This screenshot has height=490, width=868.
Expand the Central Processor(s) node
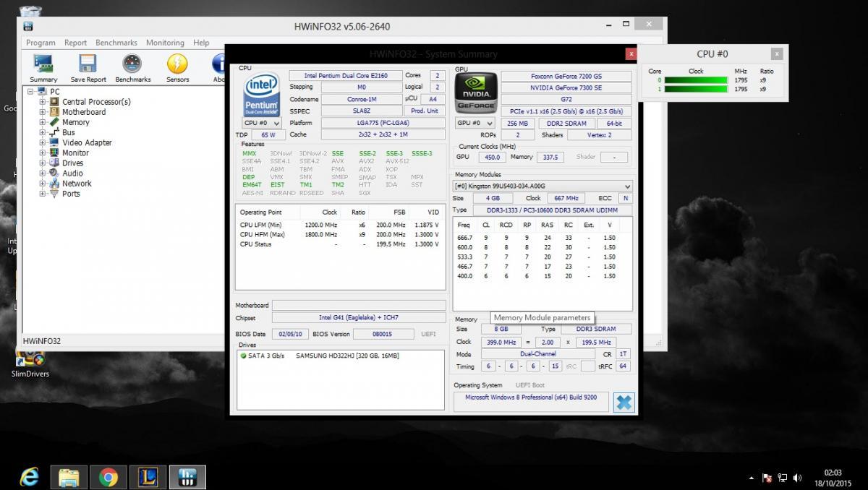43,102
